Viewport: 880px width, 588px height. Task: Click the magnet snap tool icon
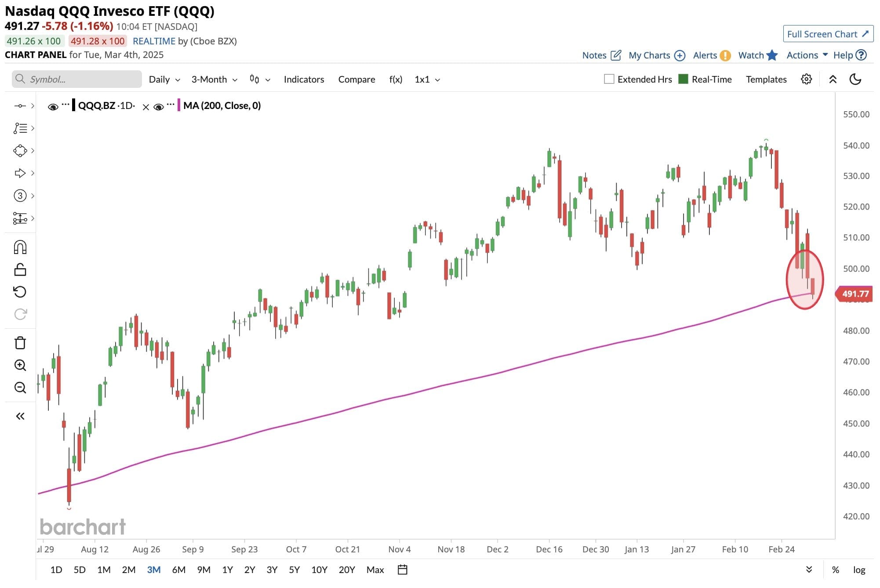coord(20,247)
